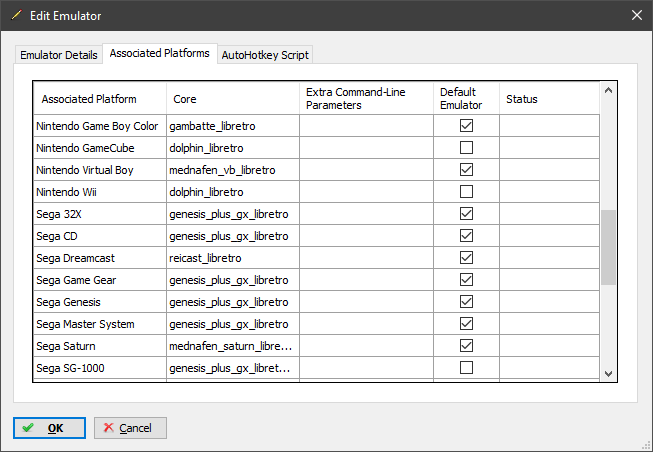Select the Nintendo GameCube platform cell

tap(100, 148)
